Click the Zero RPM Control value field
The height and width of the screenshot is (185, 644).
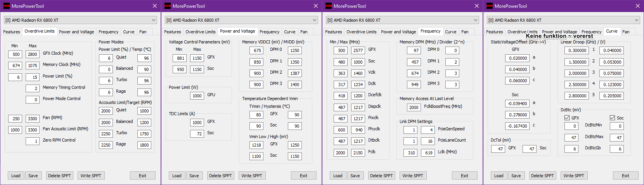point(33,141)
